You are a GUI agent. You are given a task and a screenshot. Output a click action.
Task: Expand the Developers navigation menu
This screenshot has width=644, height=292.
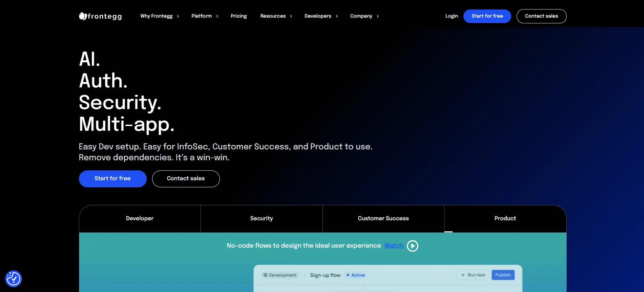(321, 16)
